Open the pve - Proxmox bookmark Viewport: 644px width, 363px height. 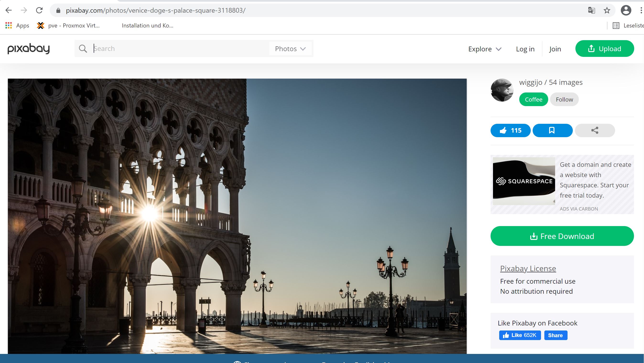(68, 26)
